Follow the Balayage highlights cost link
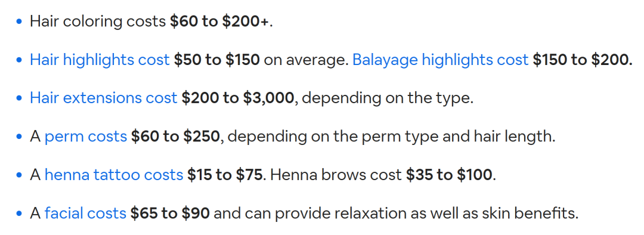The image size is (644, 235). (x=440, y=60)
